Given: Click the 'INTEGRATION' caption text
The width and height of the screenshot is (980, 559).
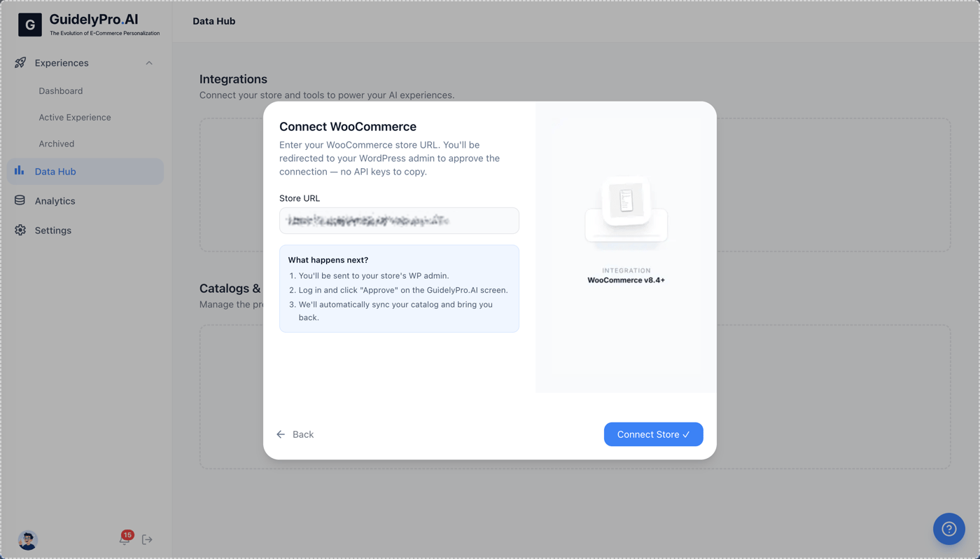Looking at the screenshot, I should pos(626,270).
